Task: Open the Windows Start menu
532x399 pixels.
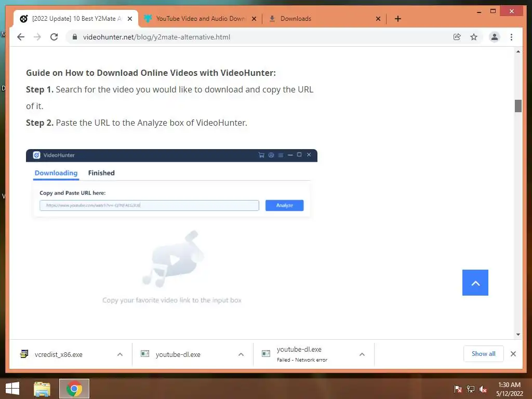Action: point(12,389)
